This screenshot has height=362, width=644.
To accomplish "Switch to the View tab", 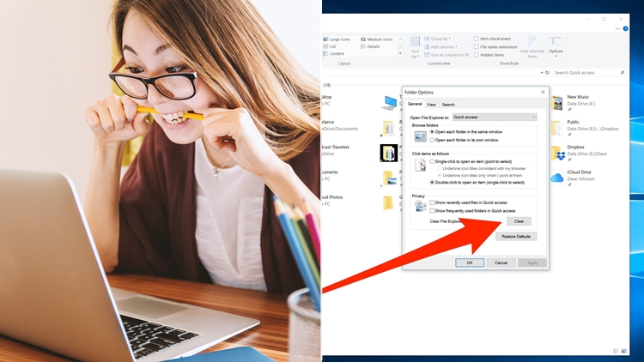I will click(431, 105).
